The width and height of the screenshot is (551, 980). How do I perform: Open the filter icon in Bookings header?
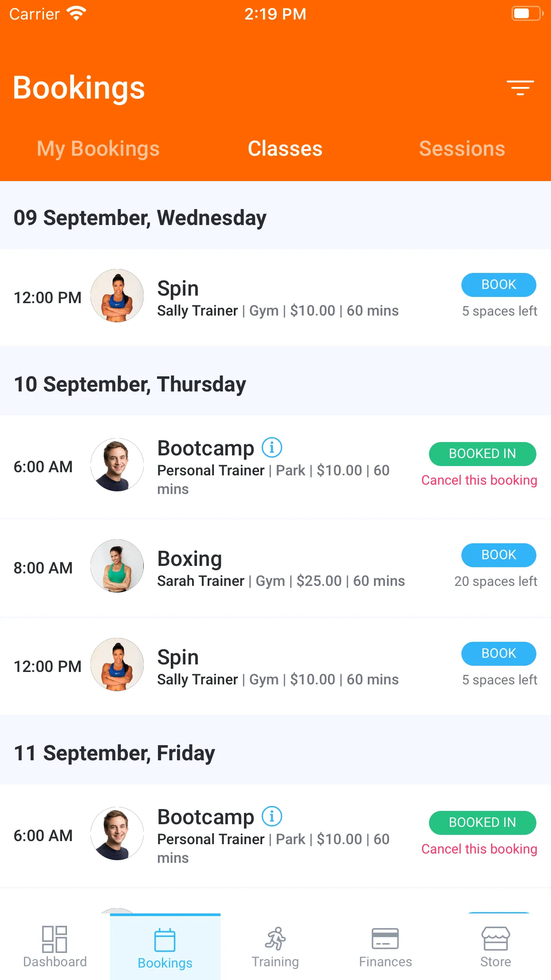pos(520,87)
